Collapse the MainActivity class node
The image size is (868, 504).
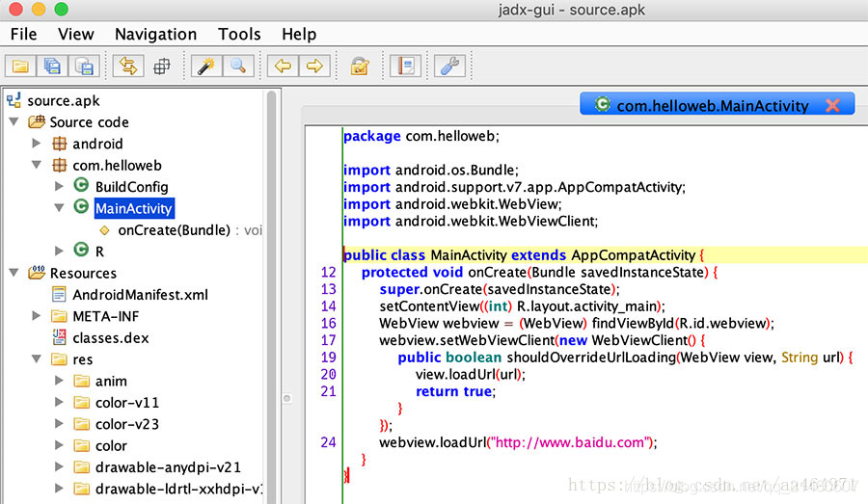pos(59,208)
